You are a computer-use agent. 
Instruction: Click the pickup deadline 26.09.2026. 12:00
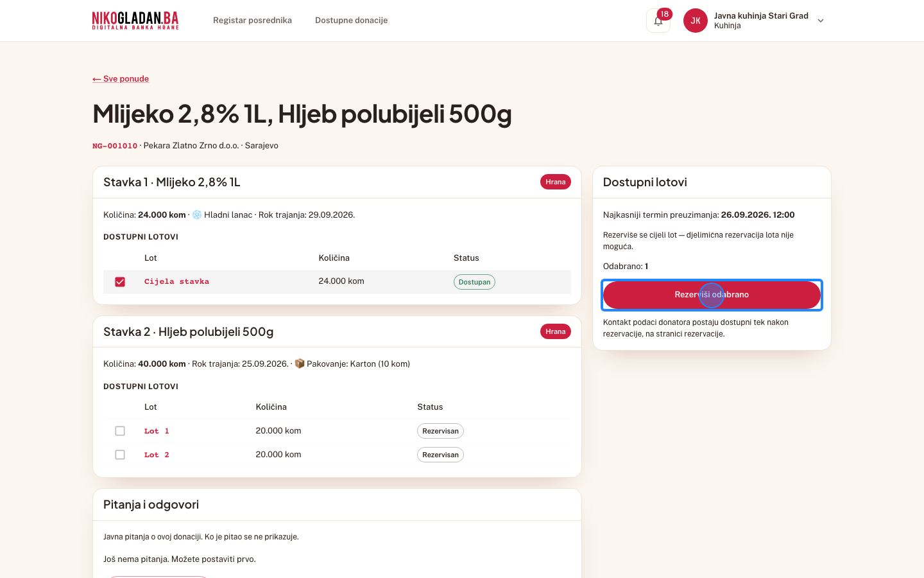coord(758,215)
